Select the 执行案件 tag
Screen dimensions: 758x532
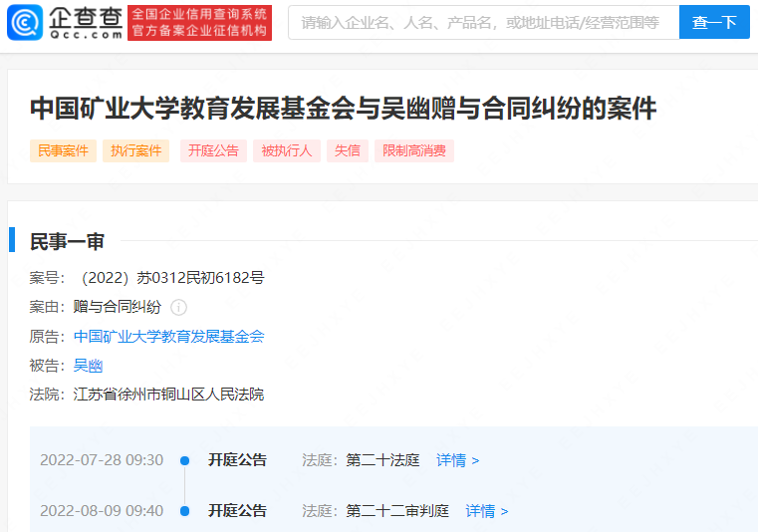135,150
